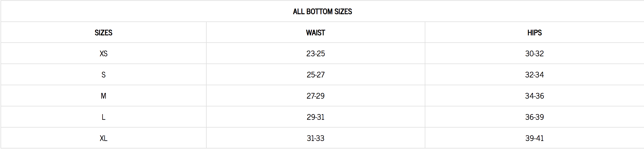The height and width of the screenshot is (149, 644).
Task: Click hips measurement 34-36
Action: [x=534, y=96]
